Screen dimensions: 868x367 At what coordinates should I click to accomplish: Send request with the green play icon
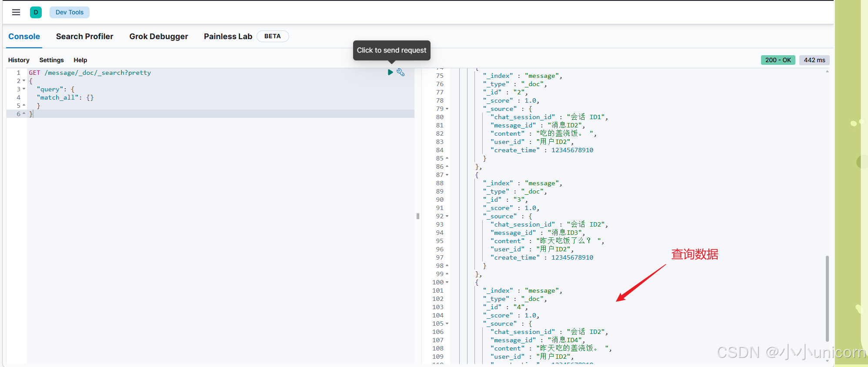coord(390,72)
